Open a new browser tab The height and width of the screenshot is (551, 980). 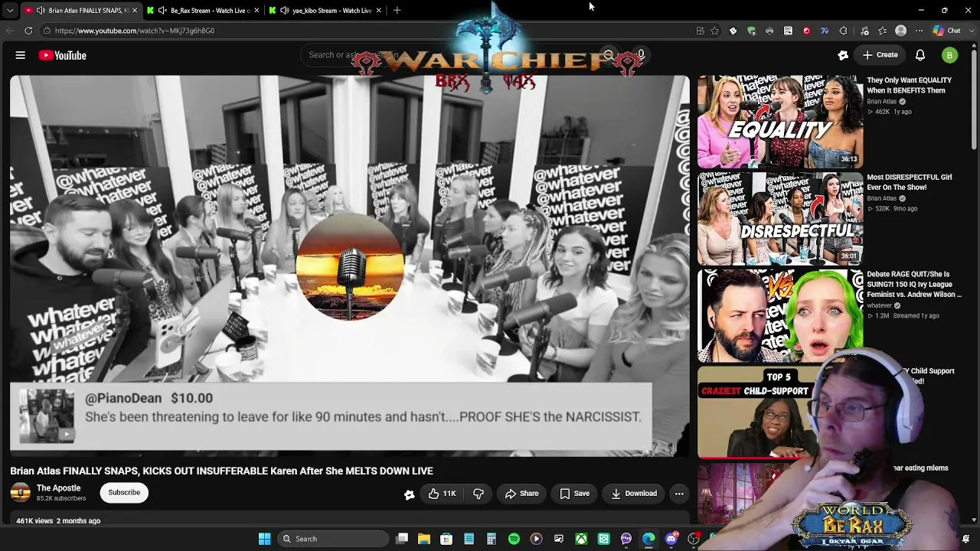click(397, 11)
